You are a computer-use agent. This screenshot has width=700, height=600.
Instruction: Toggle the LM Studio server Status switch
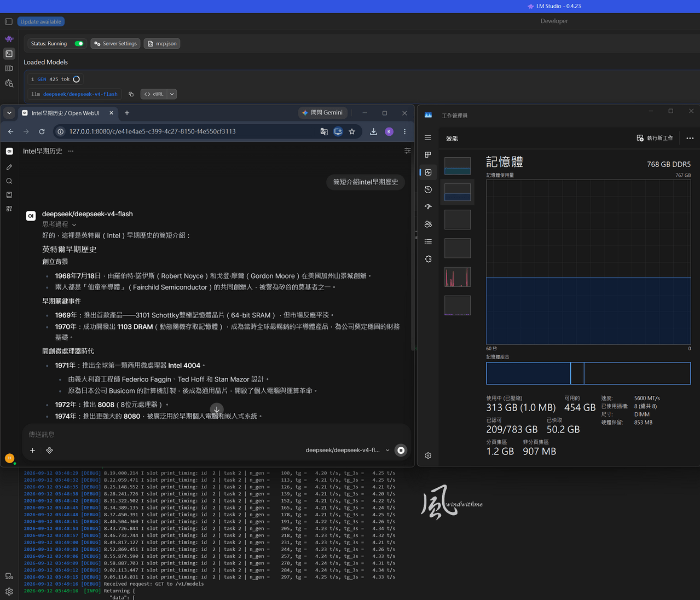79,44
